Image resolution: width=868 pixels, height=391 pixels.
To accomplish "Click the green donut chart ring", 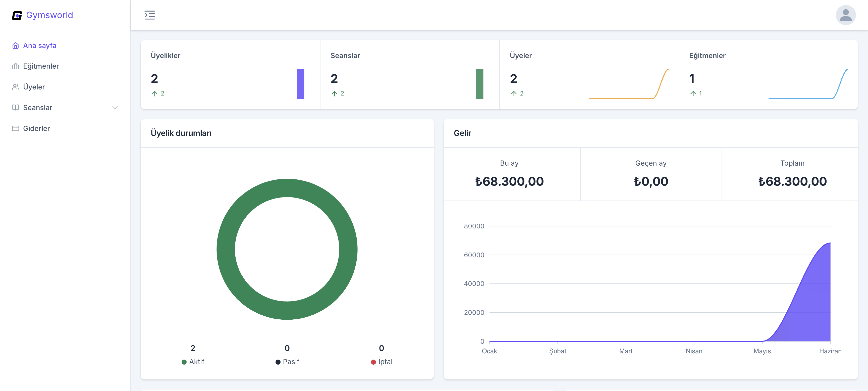I will (x=226, y=250).
